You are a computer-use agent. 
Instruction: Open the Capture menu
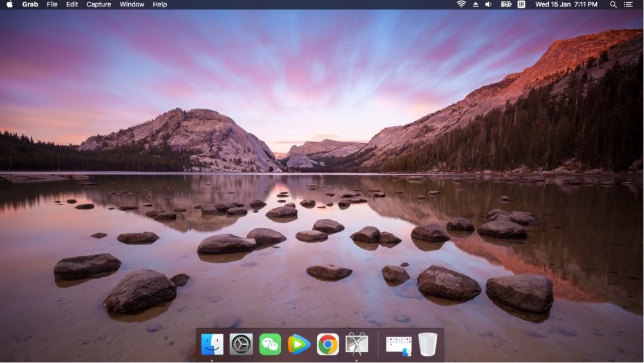(99, 4)
